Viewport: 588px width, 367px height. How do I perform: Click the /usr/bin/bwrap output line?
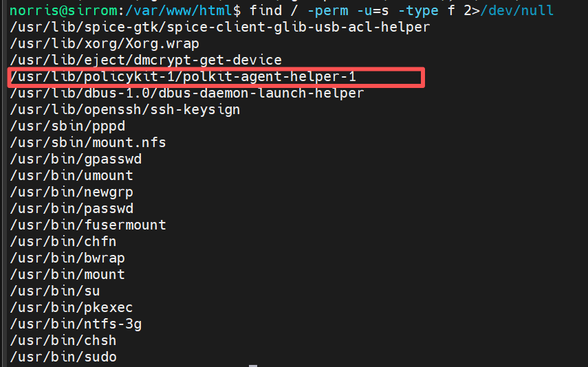67,258
